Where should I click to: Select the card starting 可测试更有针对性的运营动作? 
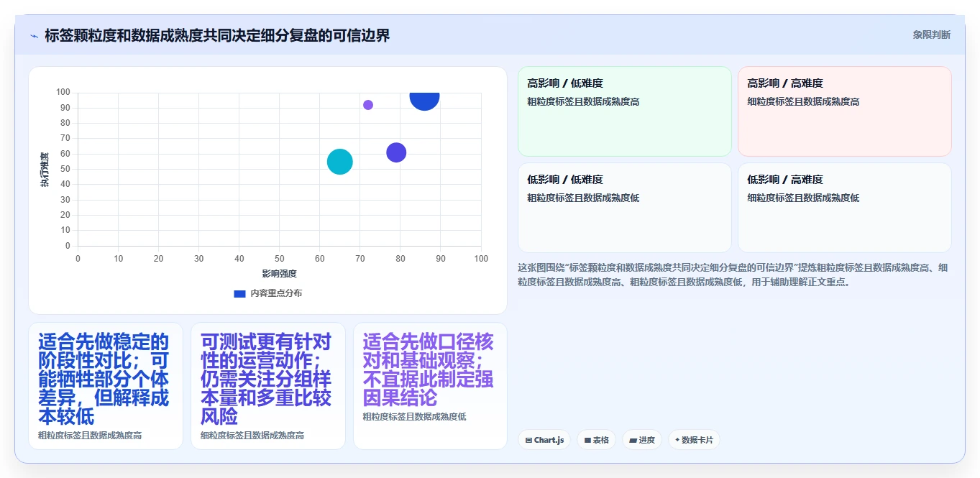click(268, 386)
